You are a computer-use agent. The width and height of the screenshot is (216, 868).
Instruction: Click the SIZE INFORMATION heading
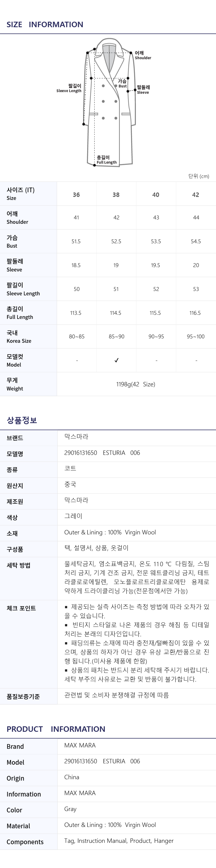point(45,24)
